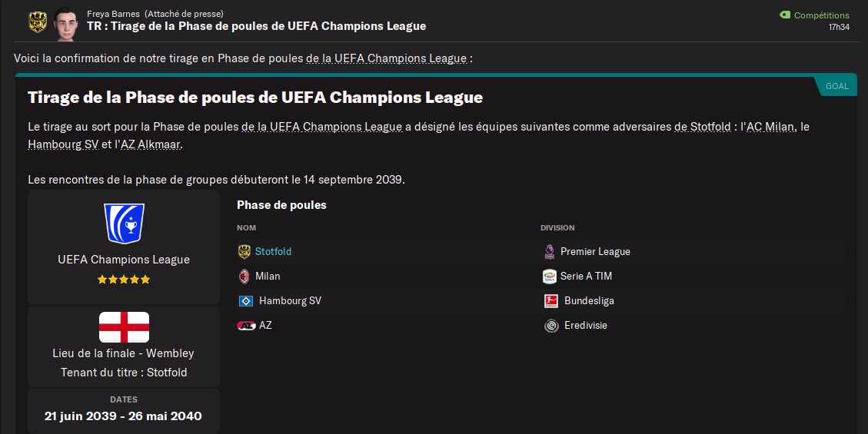Follow the AZ Alkmaar link in paragraph
Image resolution: width=868 pixels, height=434 pixels.
tap(151, 145)
